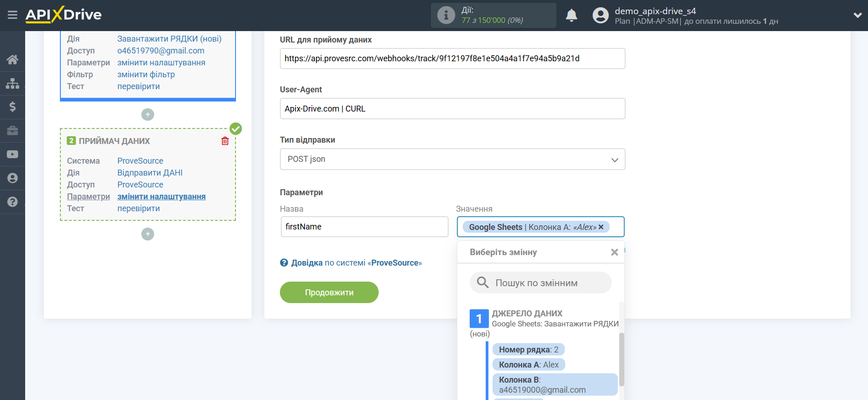
Task: Click source змінити налаштування link
Action: 161,63
